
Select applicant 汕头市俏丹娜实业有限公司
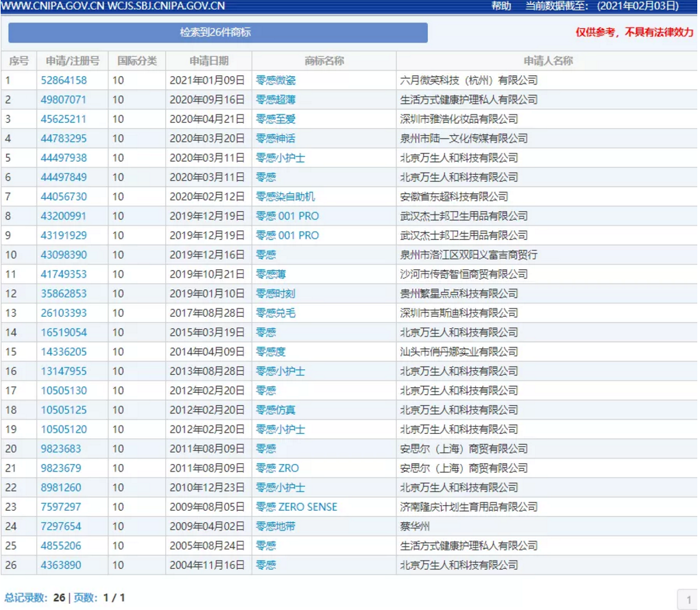tap(459, 352)
